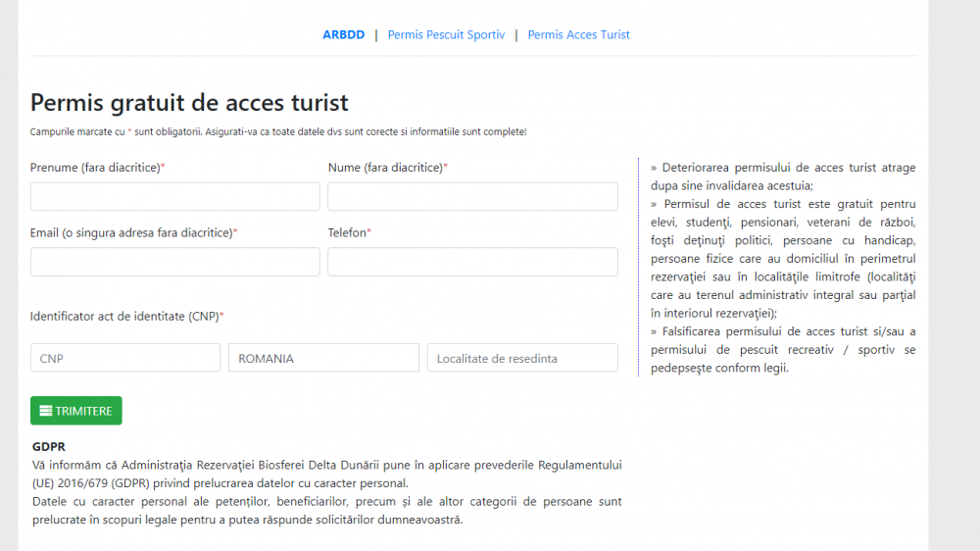Click the Prenume (fara diacritice) label
Image resolution: width=980 pixels, height=551 pixels.
coord(97,168)
